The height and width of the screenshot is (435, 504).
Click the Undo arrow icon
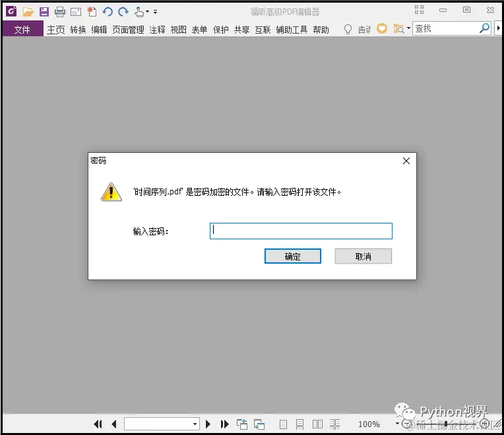(x=108, y=12)
